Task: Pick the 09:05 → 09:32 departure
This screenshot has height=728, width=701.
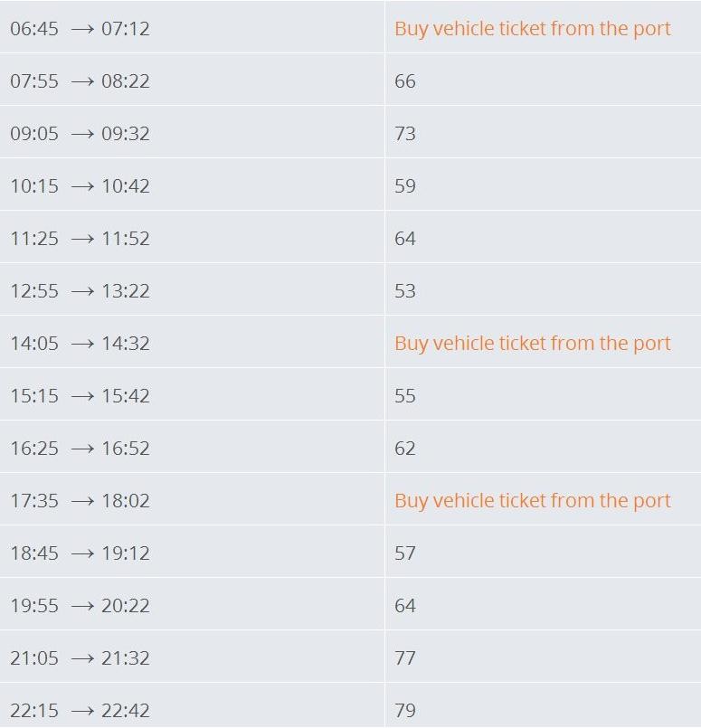Action: (x=80, y=134)
